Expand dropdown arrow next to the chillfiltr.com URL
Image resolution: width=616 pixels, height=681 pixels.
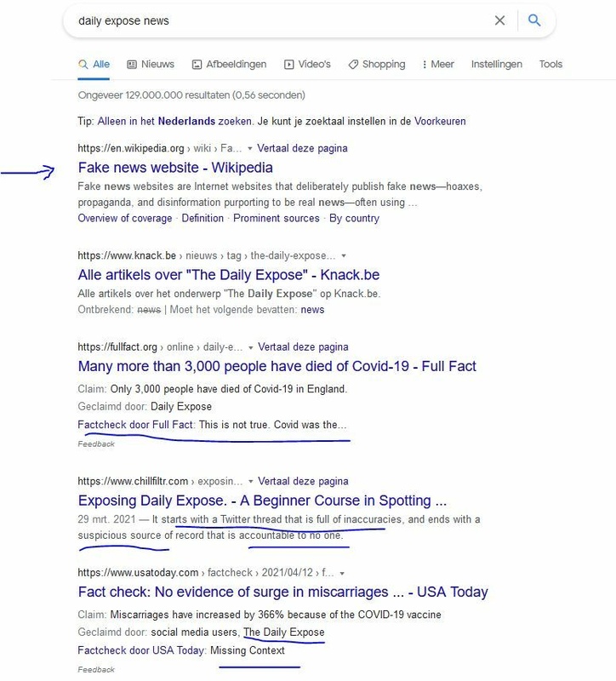click(x=250, y=482)
